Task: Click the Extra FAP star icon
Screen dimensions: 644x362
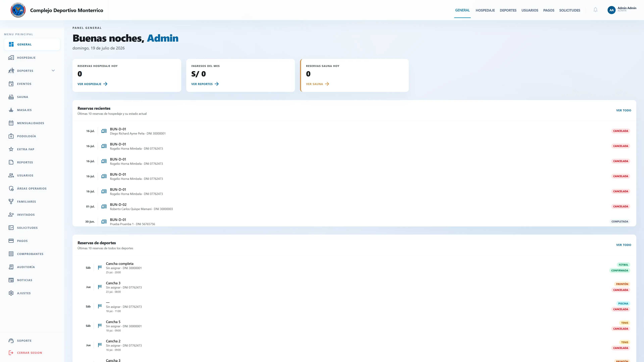Action: [11, 149]
